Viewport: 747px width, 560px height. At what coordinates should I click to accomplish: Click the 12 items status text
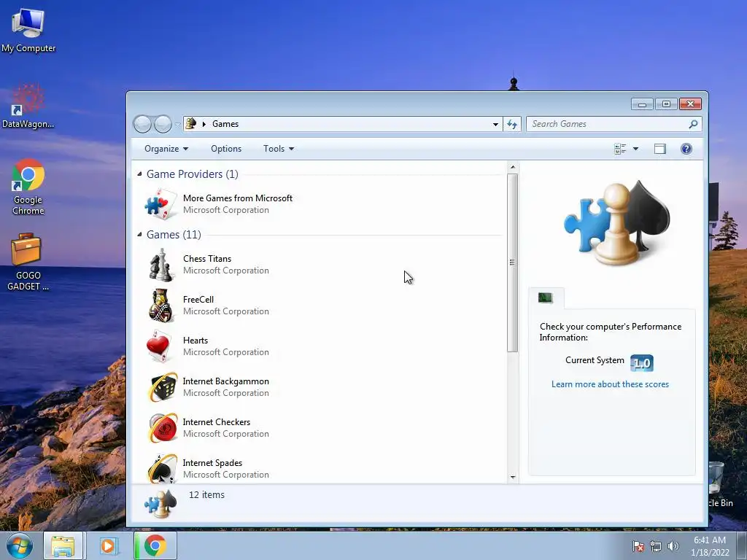(x=206, y=495)
